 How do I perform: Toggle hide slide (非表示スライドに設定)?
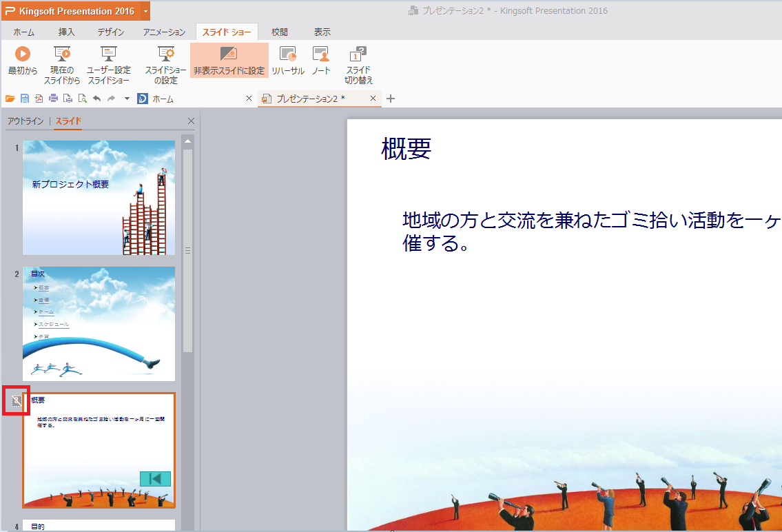click(x=229, y=60)
